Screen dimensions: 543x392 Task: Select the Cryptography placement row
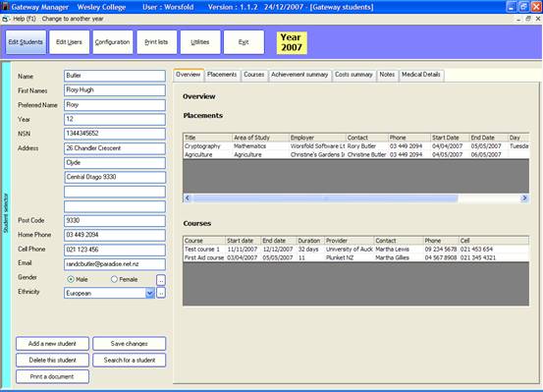coord(356,146)
